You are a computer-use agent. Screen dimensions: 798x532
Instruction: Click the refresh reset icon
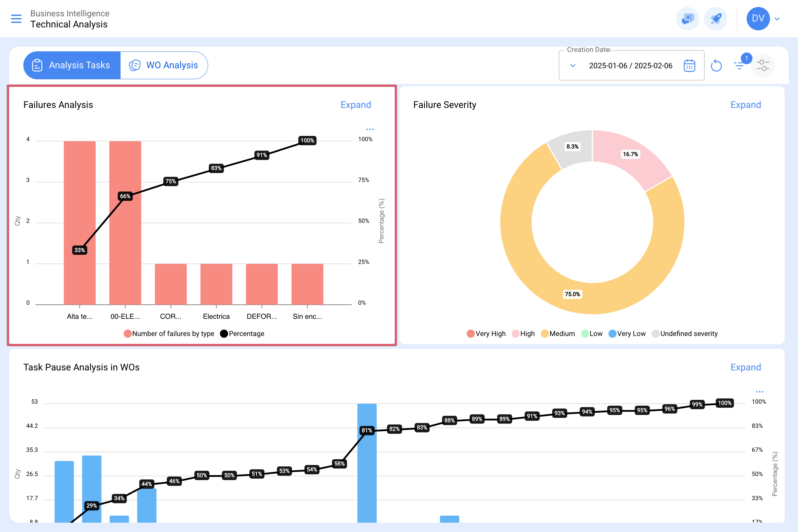716,65
